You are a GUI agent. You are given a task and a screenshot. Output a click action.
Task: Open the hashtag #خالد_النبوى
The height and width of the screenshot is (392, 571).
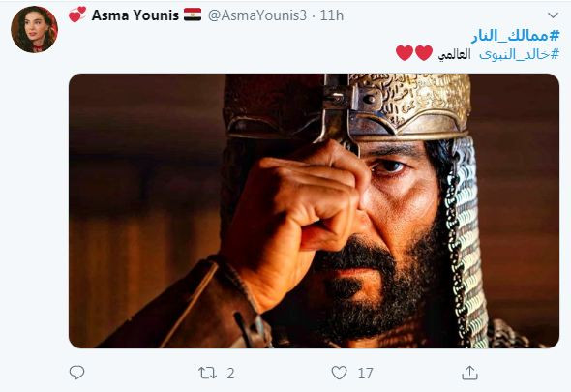tap(520, 54)
